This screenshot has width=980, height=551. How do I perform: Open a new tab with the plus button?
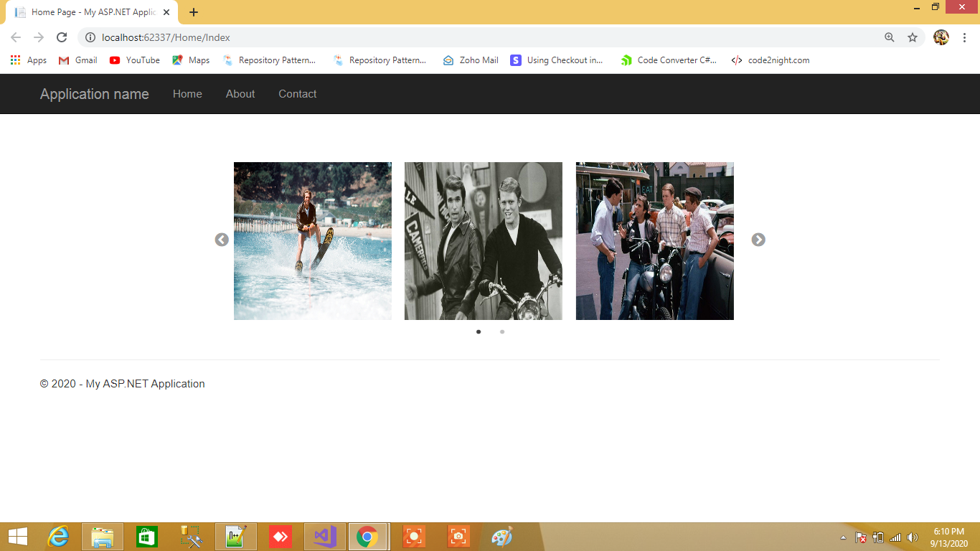tap(194, 12)
